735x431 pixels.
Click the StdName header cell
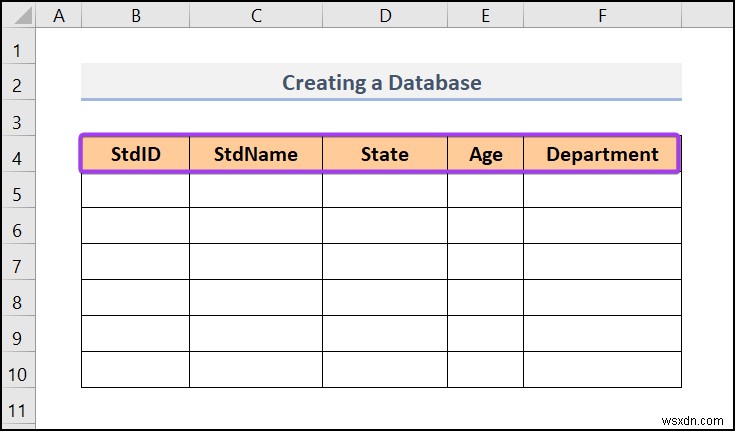[x=256, y=154]
